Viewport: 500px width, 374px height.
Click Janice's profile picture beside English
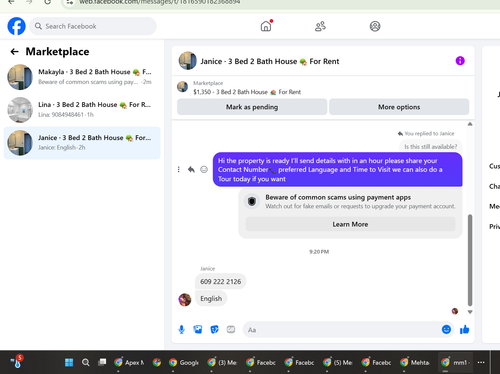pos(185,300)
